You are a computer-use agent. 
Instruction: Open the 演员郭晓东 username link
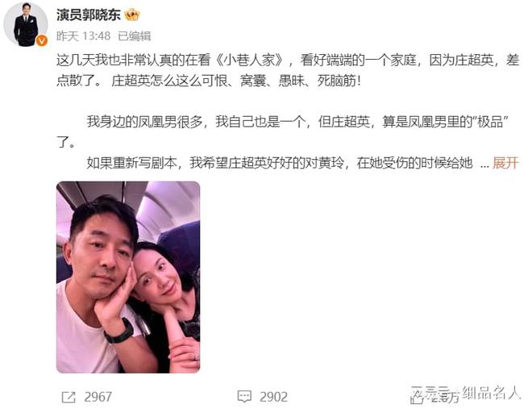(x=88, y=15)
